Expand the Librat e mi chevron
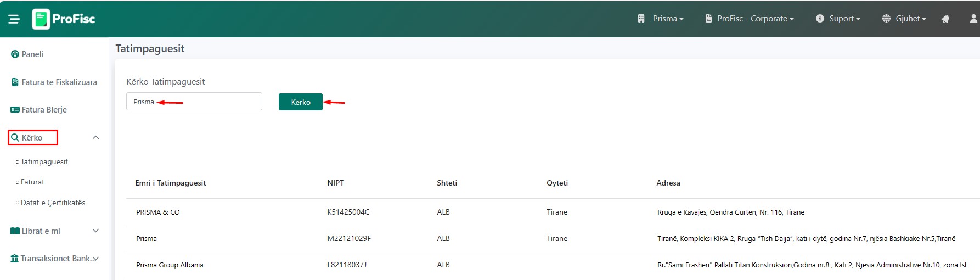This screenshot has height=280, width=980. tap(95, 231)
